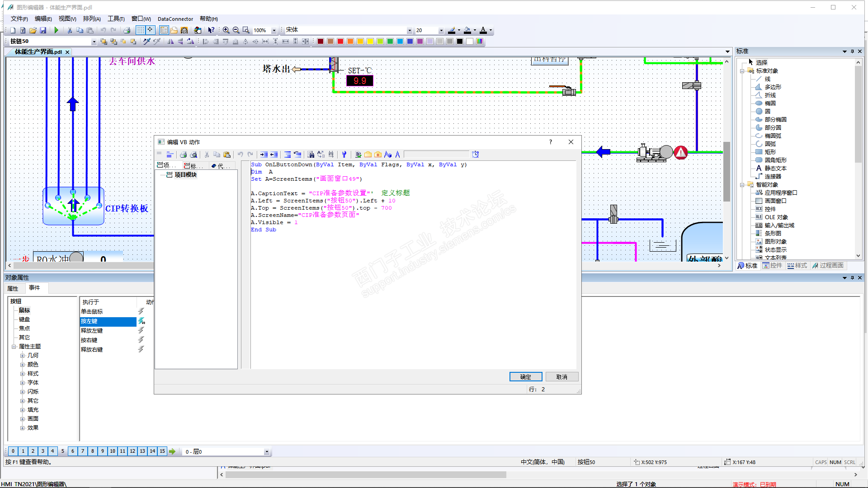Image resolution: width=868 pixels, height=488 pixels.
Task: Toggle the grid display toolbar button
Action: [141, 30]
